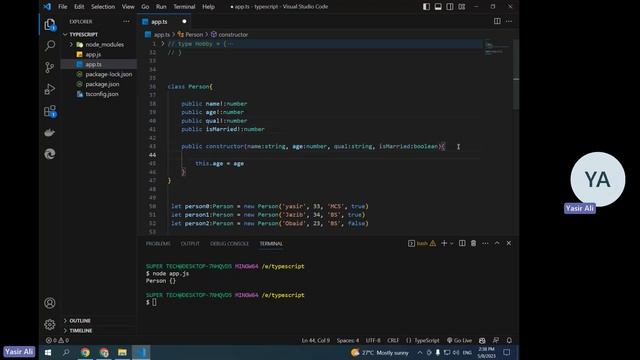Image resolution: width=640 pixels, height=360 pixels.
Task: Open Run and Debug view
Action: point(49,89)
